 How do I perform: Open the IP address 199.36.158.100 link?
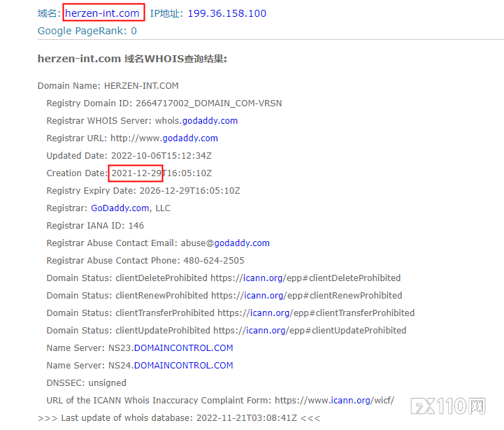[x=227, y=13]
